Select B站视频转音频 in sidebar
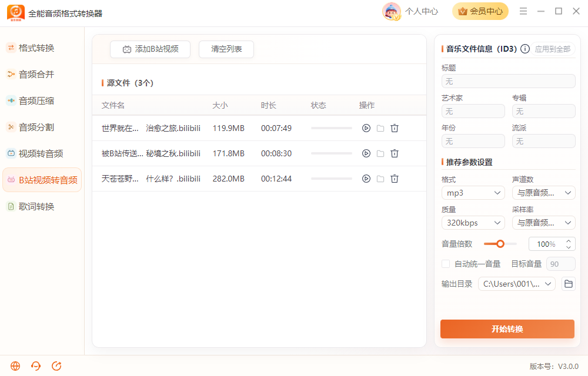Screen dimensions: 588x376 pos(42,180)
